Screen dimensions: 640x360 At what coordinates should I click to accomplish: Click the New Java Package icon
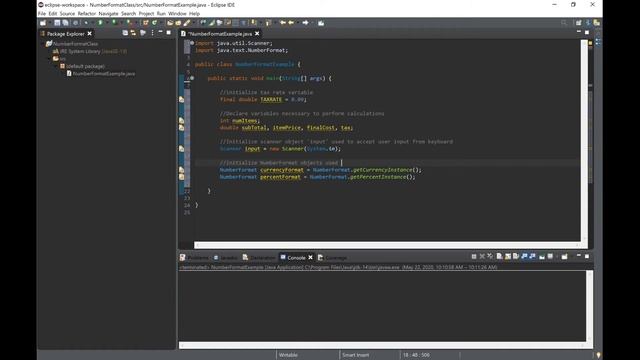pos(146,23)
